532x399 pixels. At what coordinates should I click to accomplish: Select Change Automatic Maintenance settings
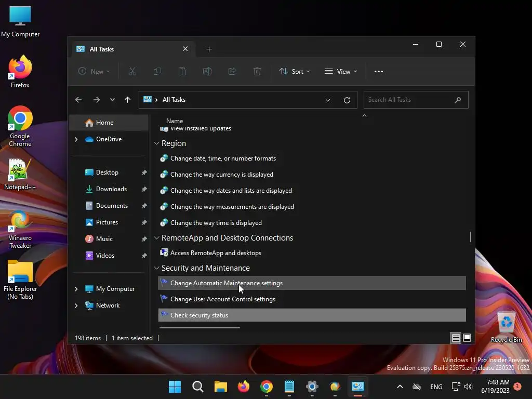312,283
